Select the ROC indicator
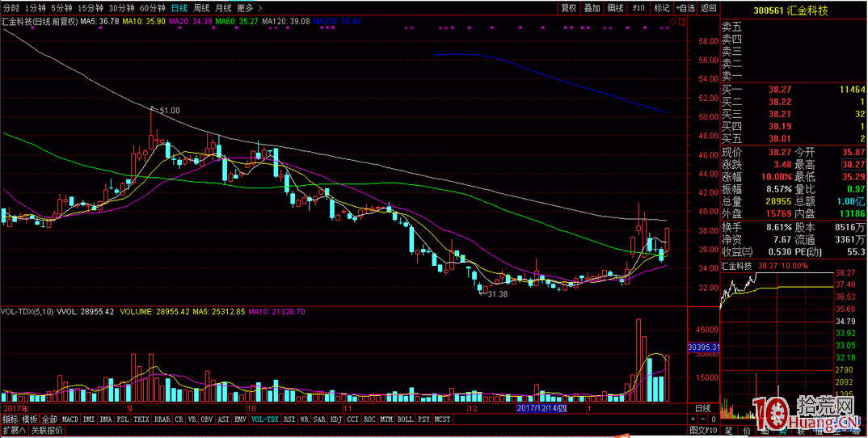 point(370,419)
